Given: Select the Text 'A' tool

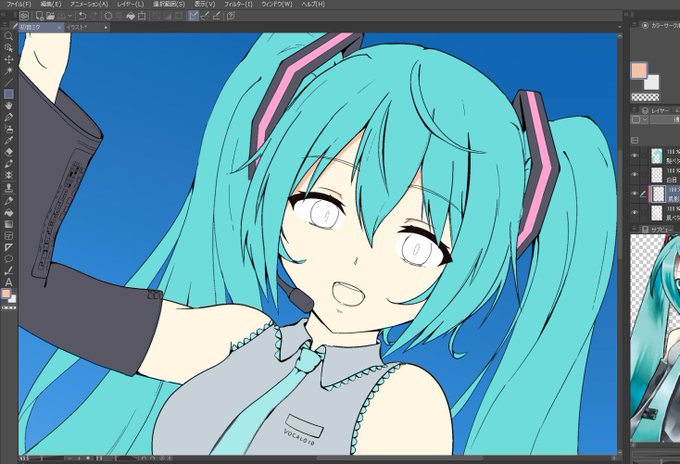Looking at the screenshot, I should (x=8, y=282).
